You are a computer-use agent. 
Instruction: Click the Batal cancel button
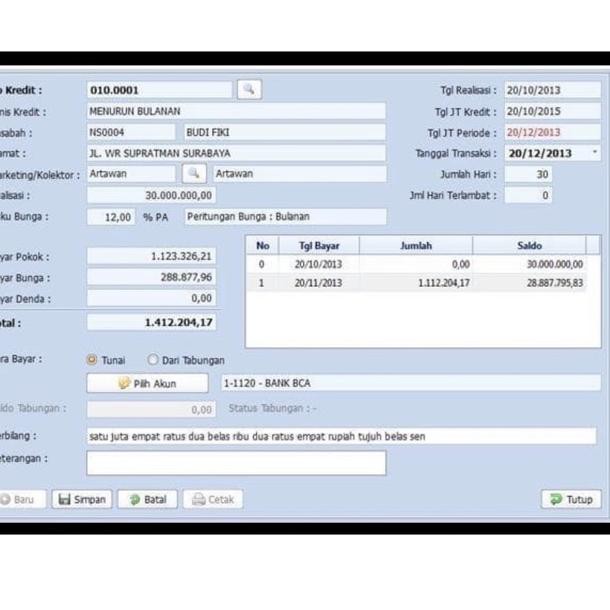pyautogui.click(x=147, y=499)
